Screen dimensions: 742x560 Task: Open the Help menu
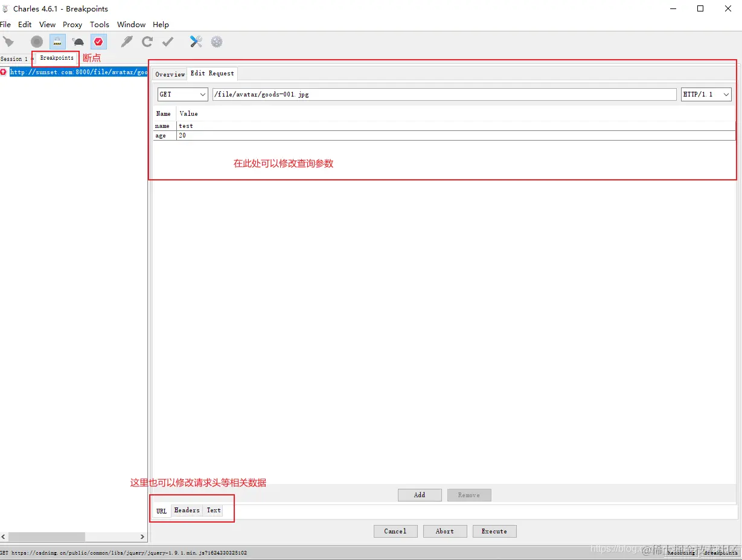coord(161,25)
